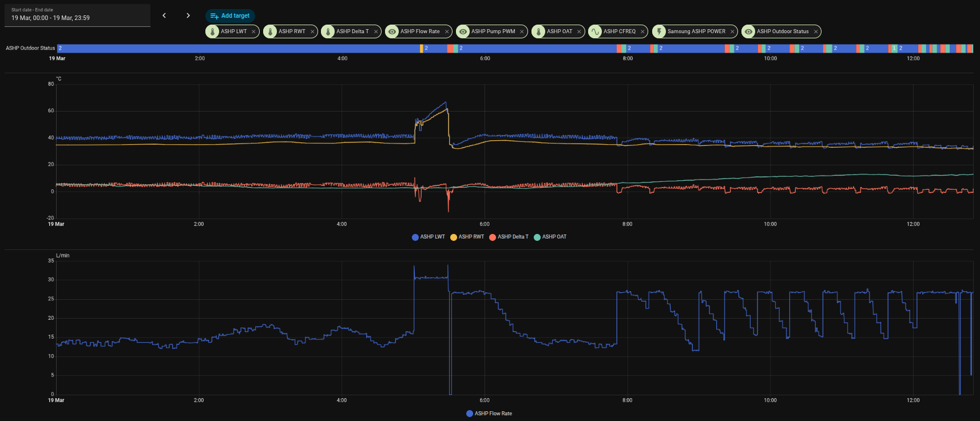Toggle ASHP Delta T series in legend
Screen dimensions: 980x421
(509, 237)
